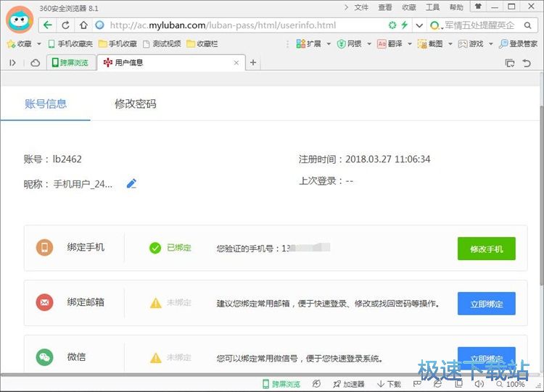Click the zoom 100% control in status bar
The image size is (544, 392).
click(x=511, y=384)
